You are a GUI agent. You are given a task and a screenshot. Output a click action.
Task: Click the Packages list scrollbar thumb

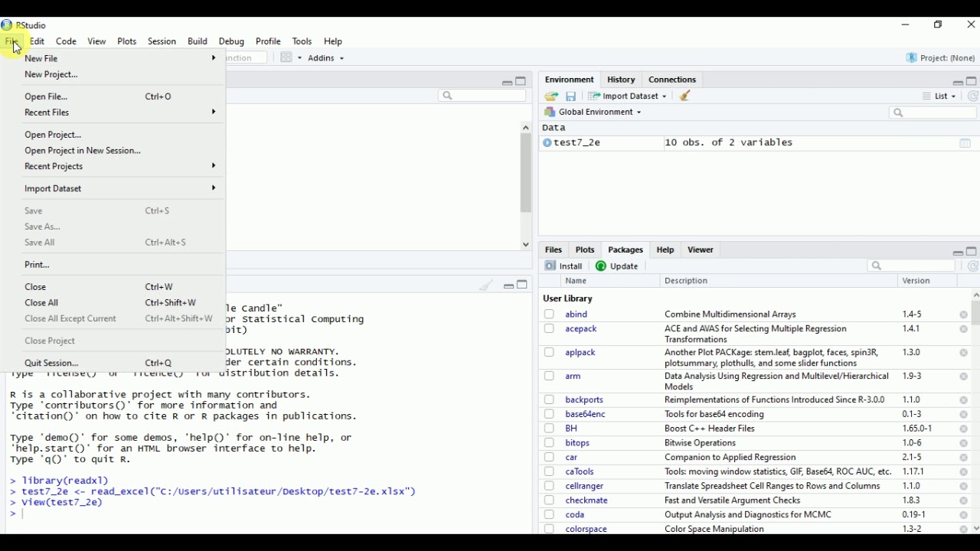(976, 314)
